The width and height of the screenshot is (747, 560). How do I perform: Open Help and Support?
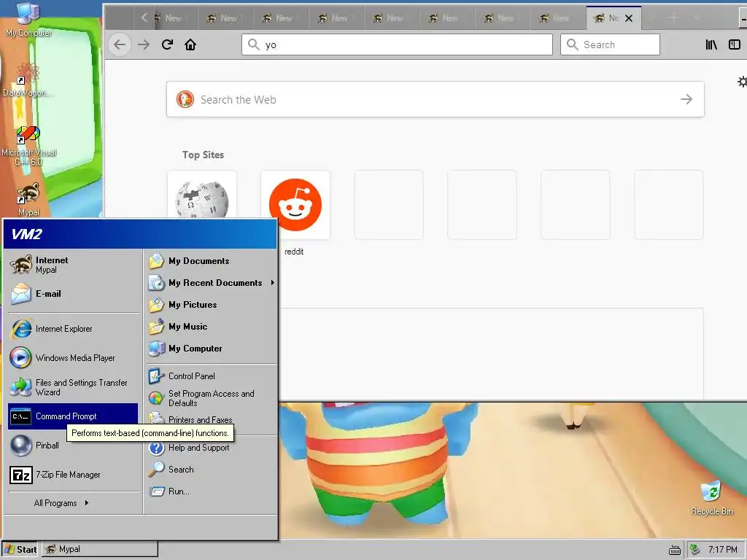click(212, 448)
